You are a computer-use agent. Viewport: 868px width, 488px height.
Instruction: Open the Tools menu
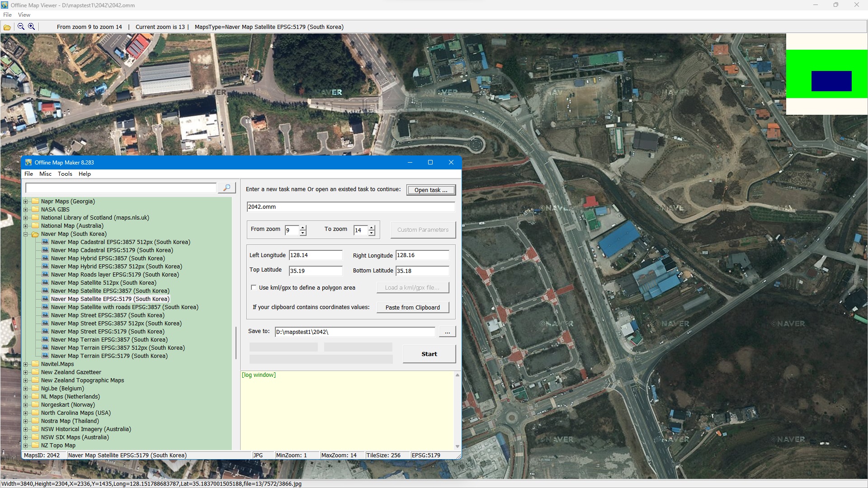point(65,174)
